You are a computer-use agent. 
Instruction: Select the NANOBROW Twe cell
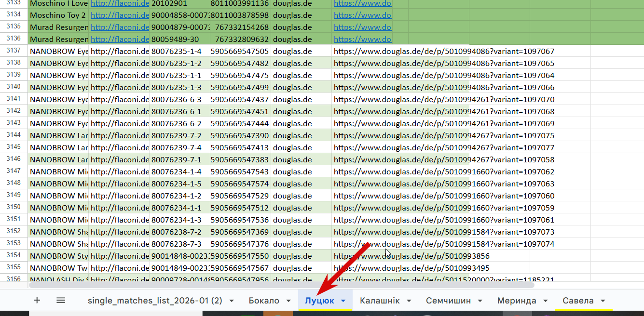click(x=58, y=268)
